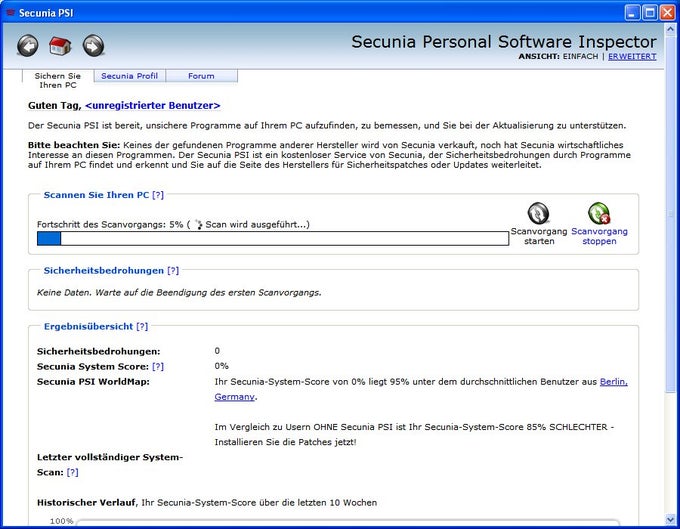The image size is (680, 529).
Task: Open help [?] for Scannen Sie Ihren PC
Action: pyautogui.click(x=158, y=195)
